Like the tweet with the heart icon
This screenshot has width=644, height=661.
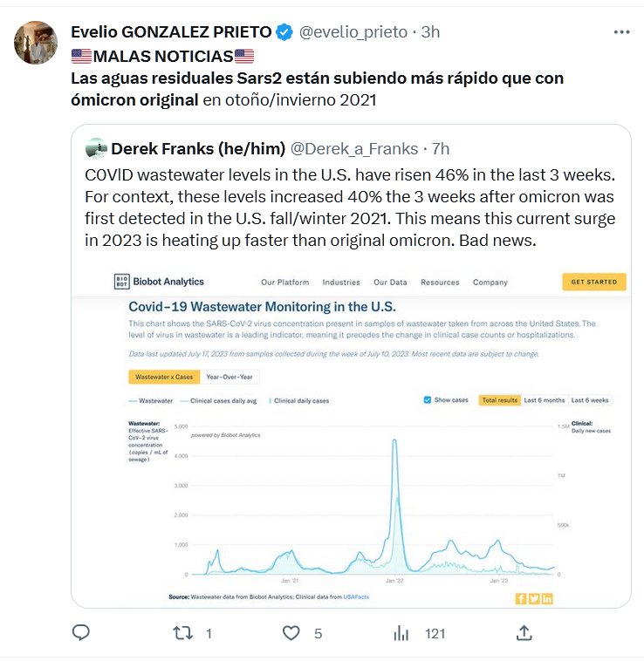[292, 633]
